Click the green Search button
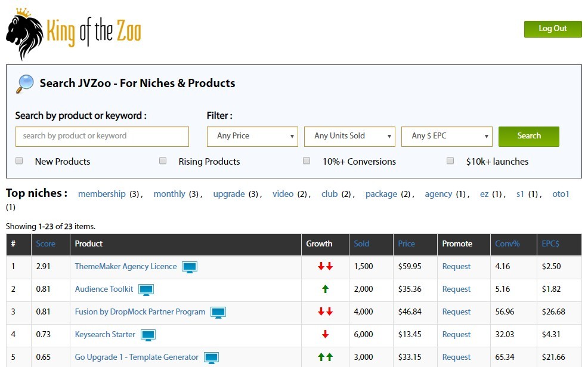The width and height of the screenshot is (588, 367). [x=529, y=136]
